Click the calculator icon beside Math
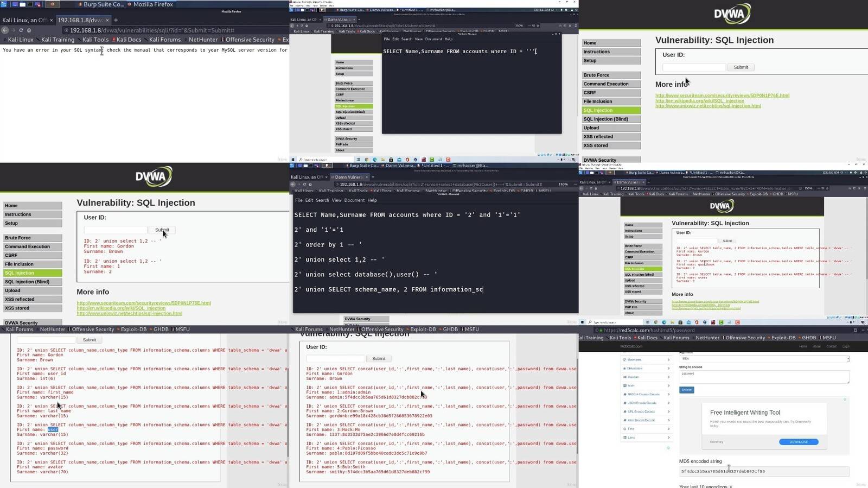 tap(625, 385)
